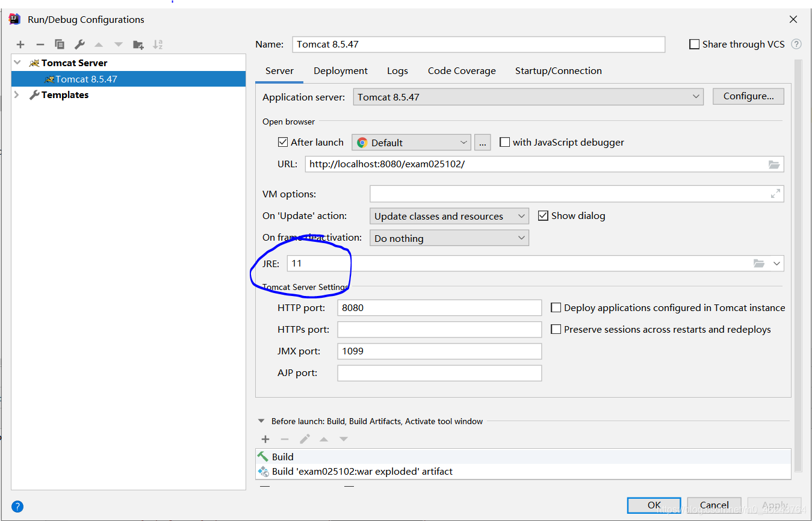Image resolution: width=812 pixels, height=521 pixels.
Task: Edit before-launch task pencil icon
Action: point(305,439)
